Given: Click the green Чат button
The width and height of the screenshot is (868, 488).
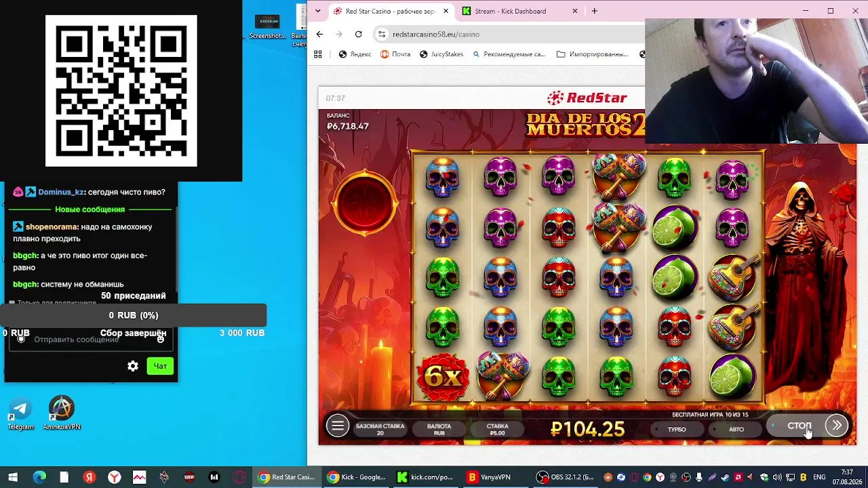Looking at the screenshot, I should 160,366.
